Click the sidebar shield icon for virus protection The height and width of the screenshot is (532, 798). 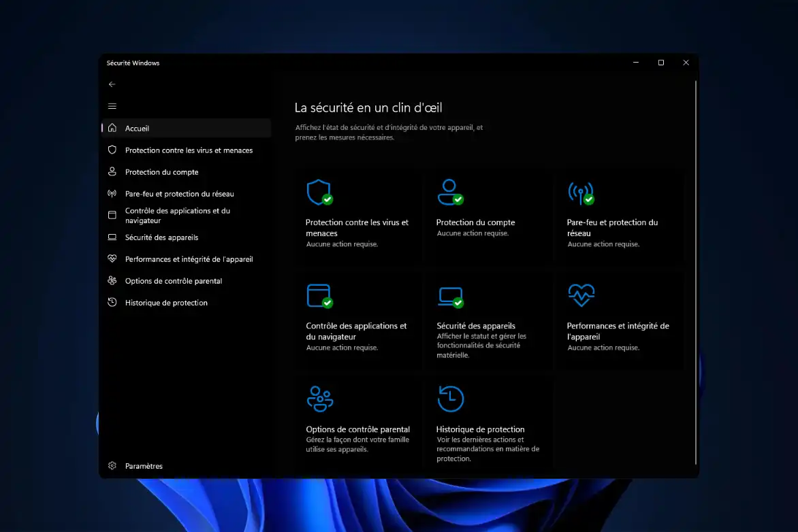(112, 150)
